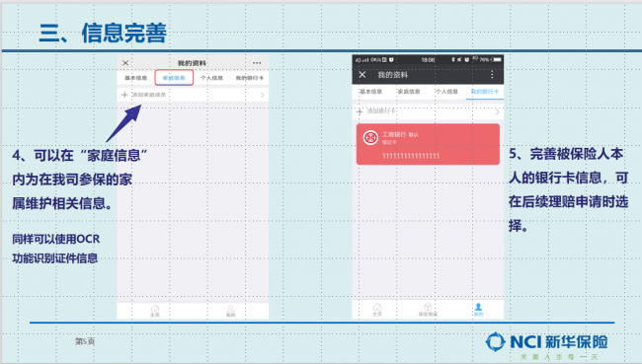
Task: Tap the plus icon beside 添加银行卡
Action: click(360, 111)
